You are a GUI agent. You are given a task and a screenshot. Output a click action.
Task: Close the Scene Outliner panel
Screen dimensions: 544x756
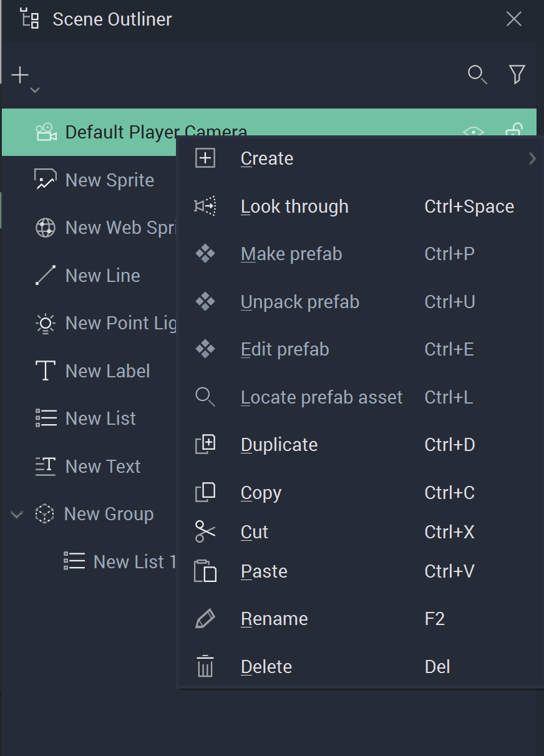pyautogui.click(x=513, y=19)
